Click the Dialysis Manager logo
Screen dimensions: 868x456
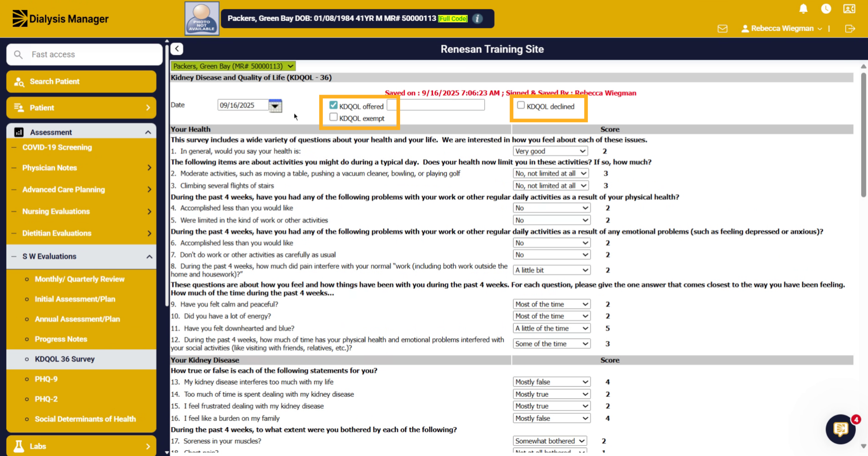(x=60, y=18)
